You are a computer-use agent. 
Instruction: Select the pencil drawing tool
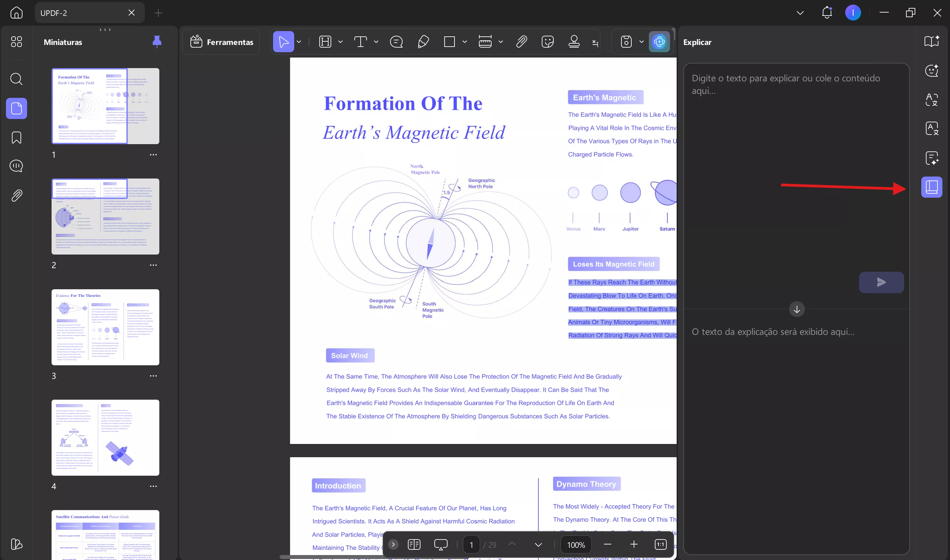(x=423, y=42)
